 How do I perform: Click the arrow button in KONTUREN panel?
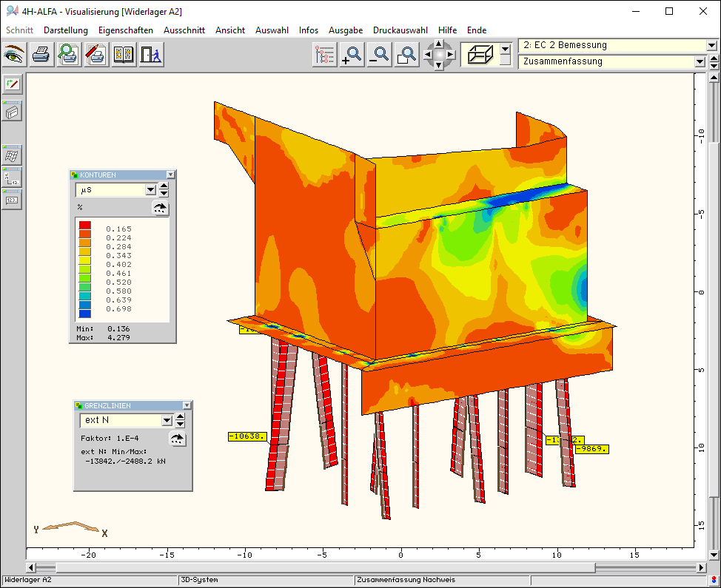tap(161, 208)
